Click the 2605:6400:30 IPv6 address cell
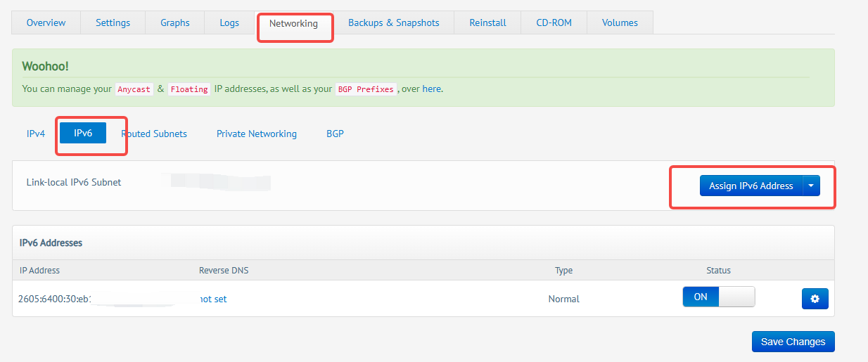 [56, 299]
